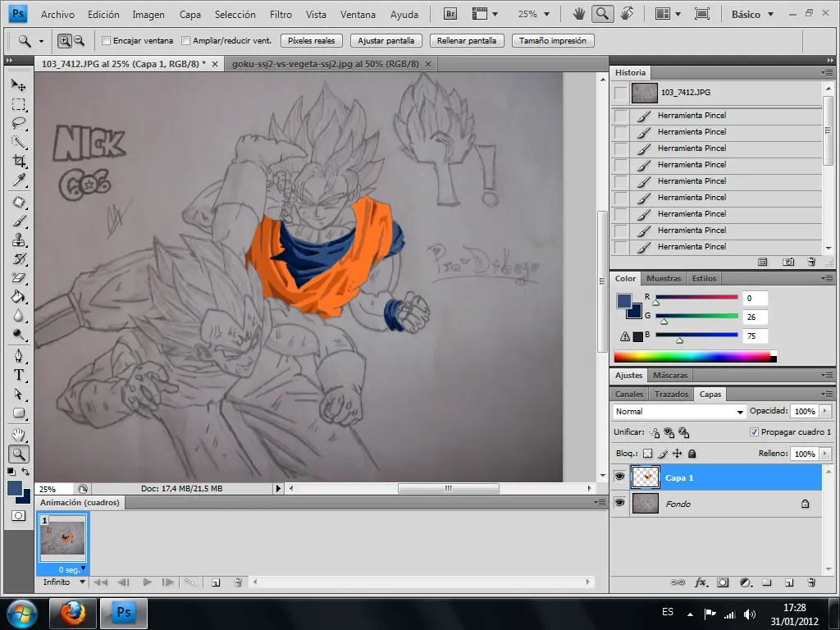Viewport: 840px width, 630px height.
Task: Click the Rellenar pantalla button
Action: (x=467, y=41)
